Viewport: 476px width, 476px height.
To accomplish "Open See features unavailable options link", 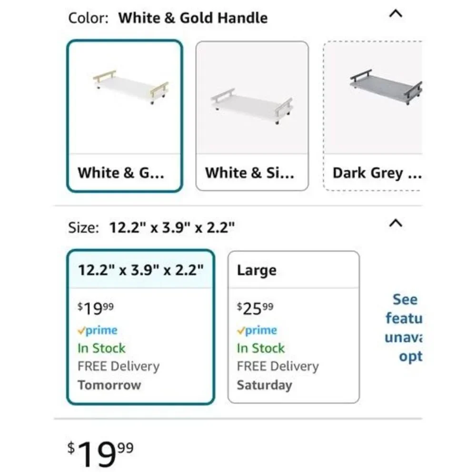I will click(404, 328).
